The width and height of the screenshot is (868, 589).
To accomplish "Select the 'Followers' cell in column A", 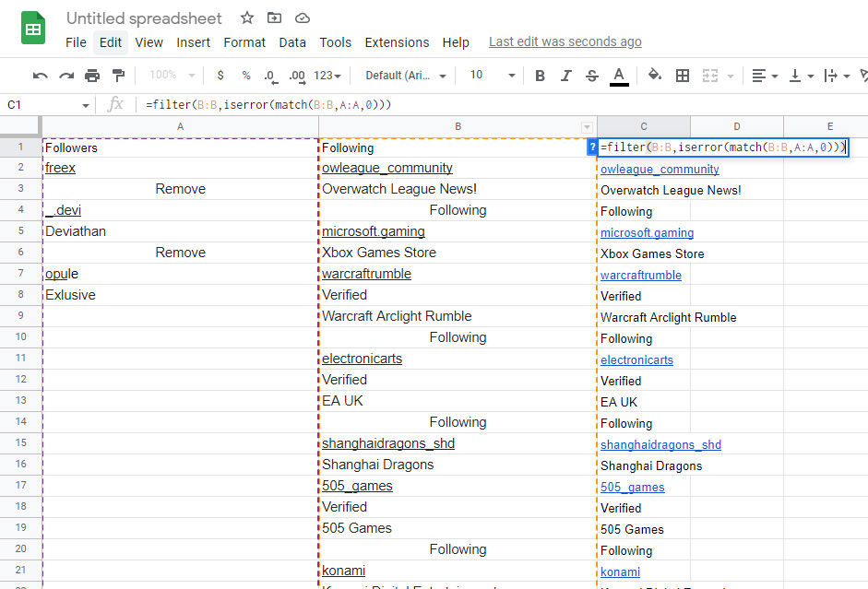I will 181,147.
